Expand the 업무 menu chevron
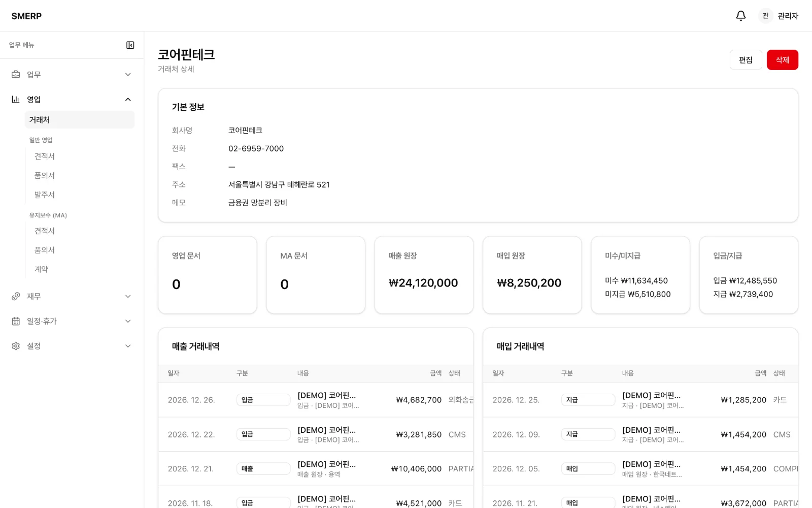The height and width of the screenshot is (508, 812). pyautogui.click(x=128, y=75)
